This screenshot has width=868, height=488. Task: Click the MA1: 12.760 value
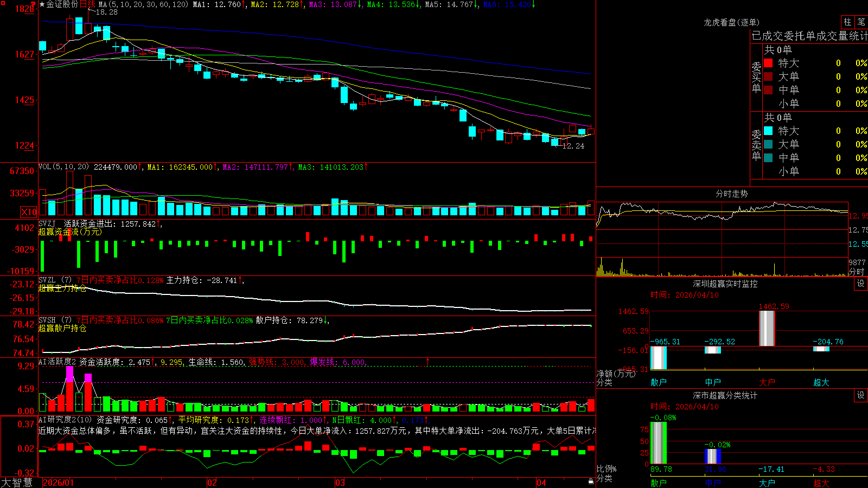pyautogui.click(x=219, y=4)
